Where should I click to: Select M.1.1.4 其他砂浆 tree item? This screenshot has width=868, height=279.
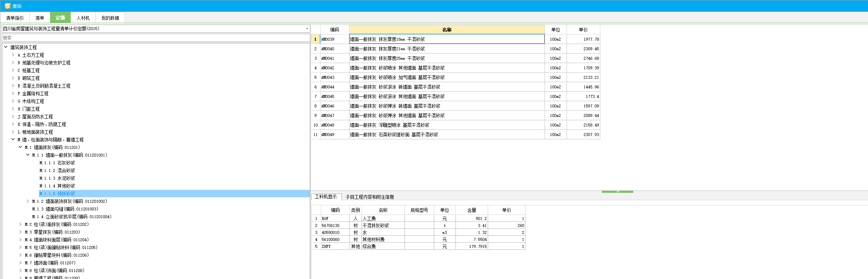click(57, 186)
